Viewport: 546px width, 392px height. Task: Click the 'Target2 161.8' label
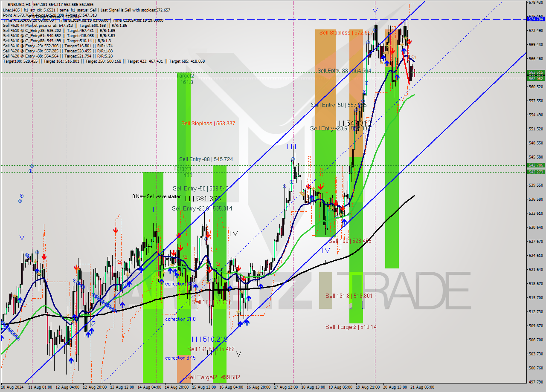[186, 79]
